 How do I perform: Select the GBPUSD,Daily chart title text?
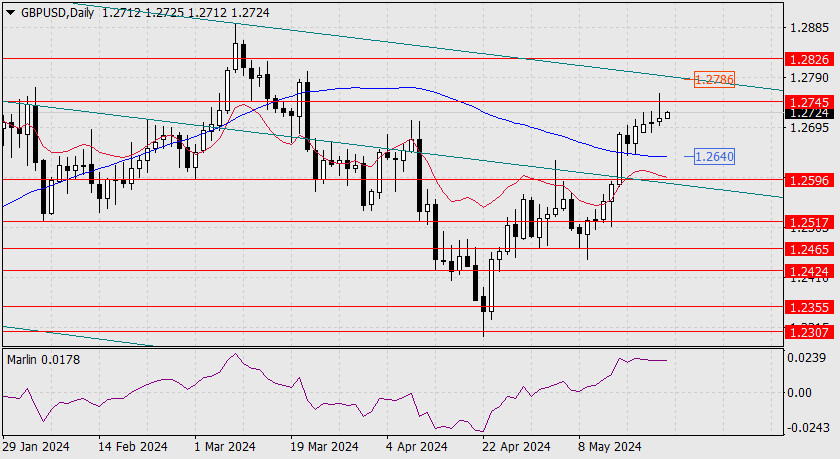tap(57, 13)
